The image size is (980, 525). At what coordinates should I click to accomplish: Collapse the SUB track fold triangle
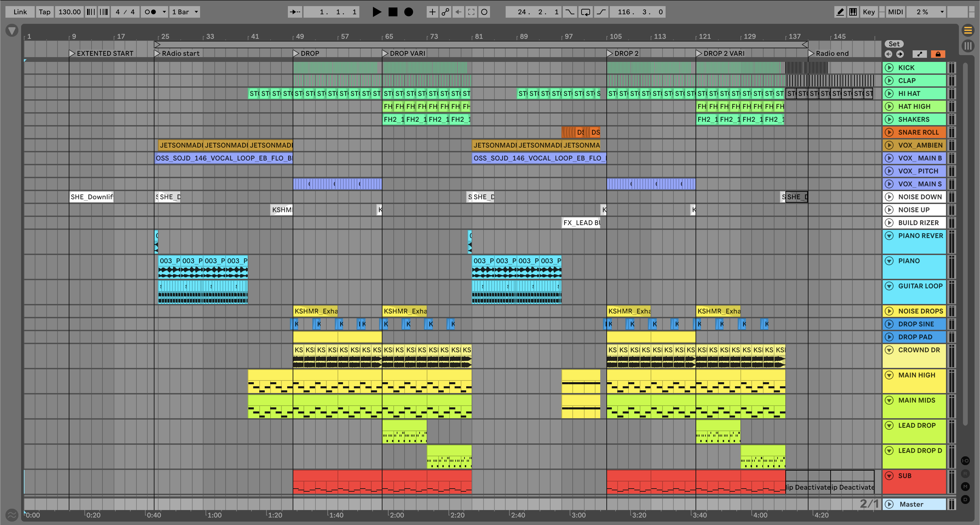point(889,476)
